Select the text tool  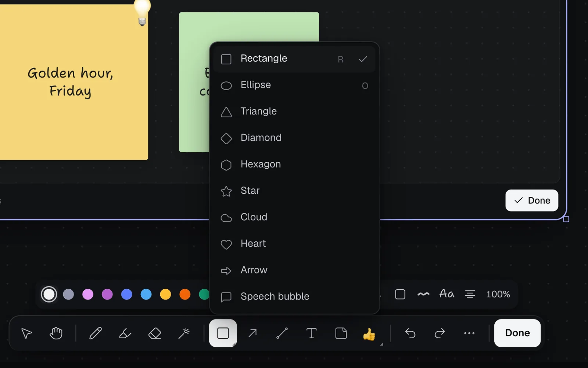(x=312, y=333)
